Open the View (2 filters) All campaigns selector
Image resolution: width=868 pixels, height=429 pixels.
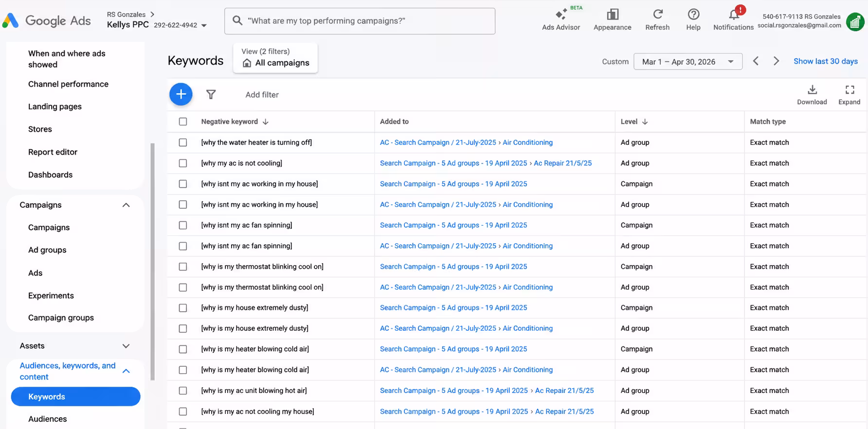coord(275,57)
